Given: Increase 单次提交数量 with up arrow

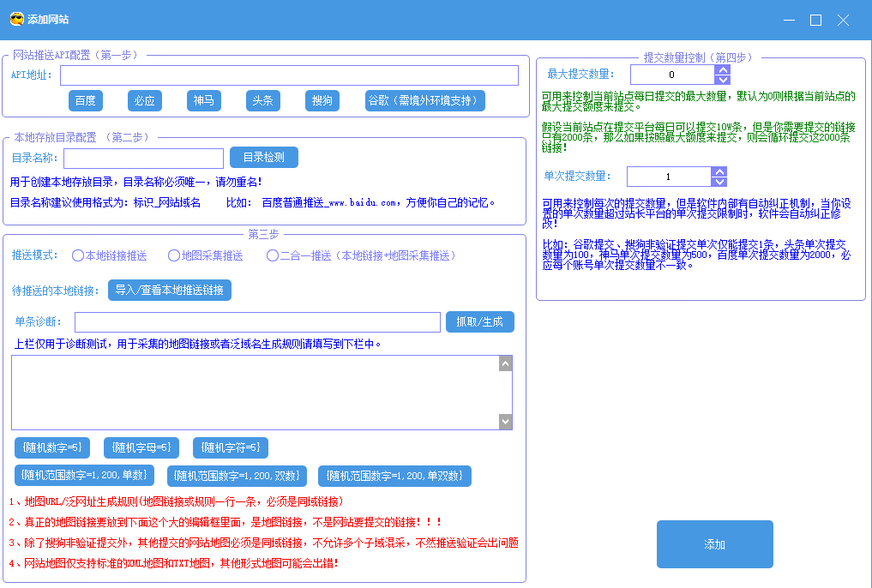Looking at the screenshot, I should (719, 171).
